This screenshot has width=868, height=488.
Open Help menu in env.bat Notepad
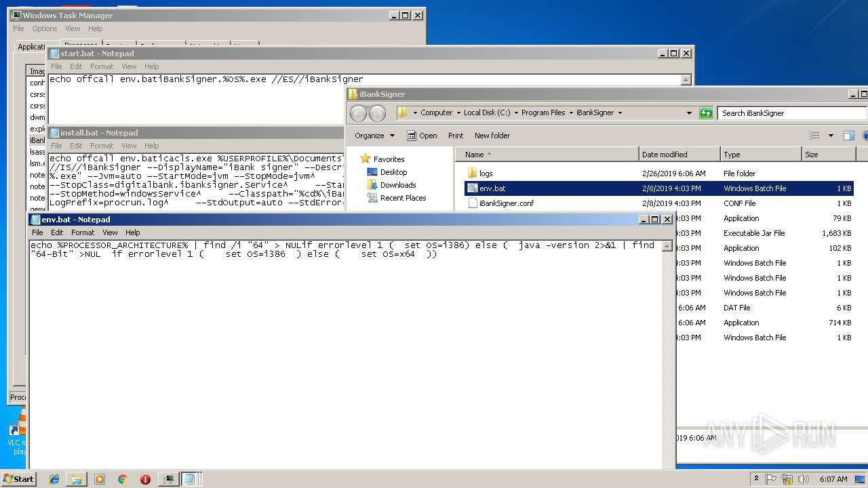click(x=133, y=232)
